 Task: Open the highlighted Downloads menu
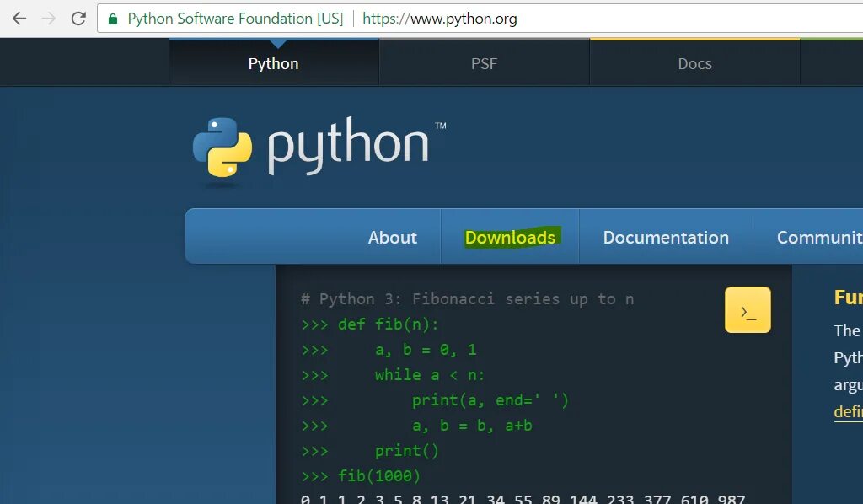pyautogui.click(x=510, y=237)
